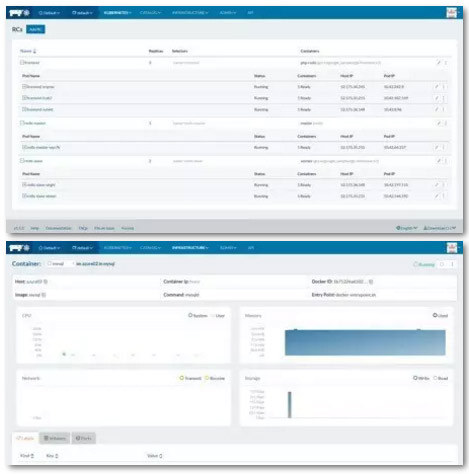
Task: Click the Storage chart spike bar
Action: 290,405
